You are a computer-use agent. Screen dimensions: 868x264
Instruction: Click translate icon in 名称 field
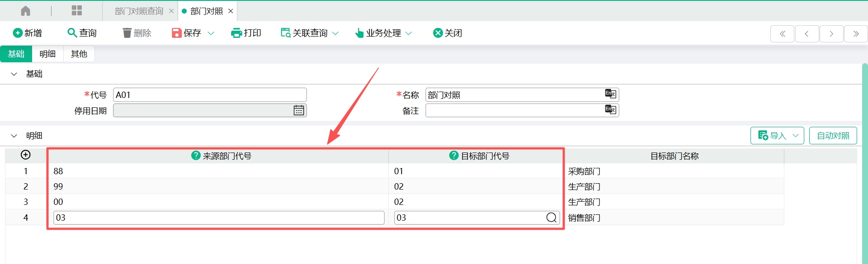(x=610, y=94)
